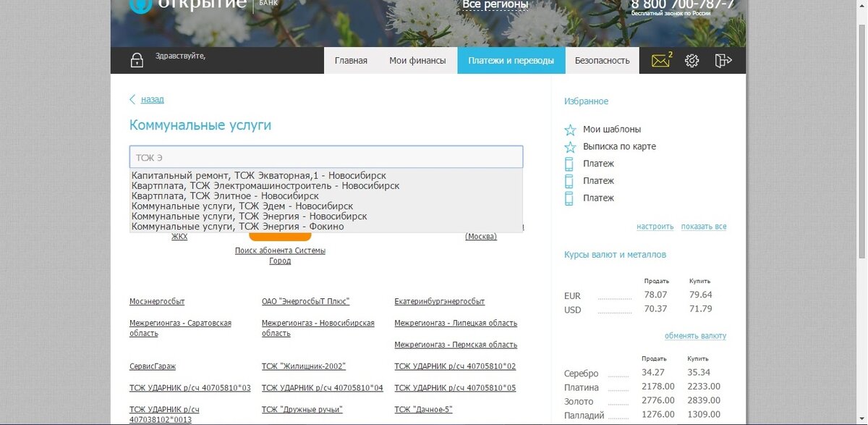Click the Платина buy price 2233.00
The width and height of the screenshot is (868, 425).
coord(704,387)
